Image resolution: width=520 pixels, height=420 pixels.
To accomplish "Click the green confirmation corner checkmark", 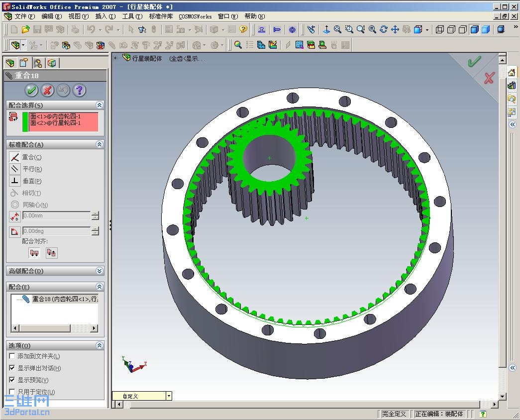I will 474,62.
